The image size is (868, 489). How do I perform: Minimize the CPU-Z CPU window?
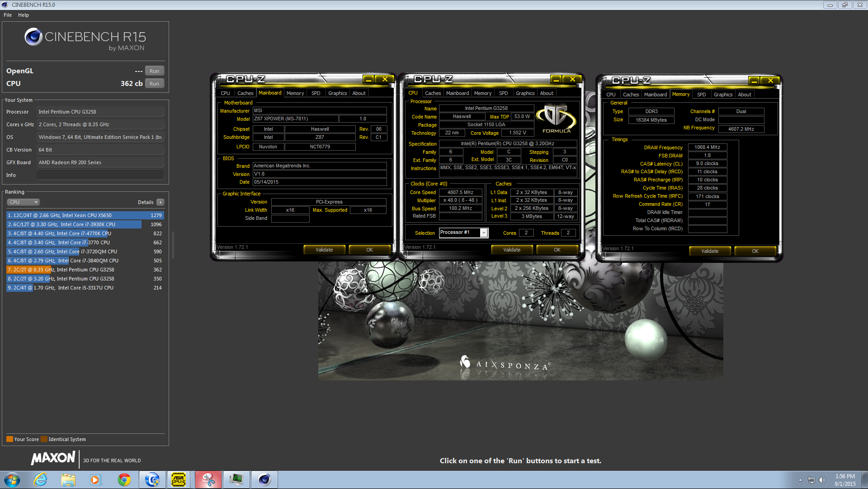557,79
